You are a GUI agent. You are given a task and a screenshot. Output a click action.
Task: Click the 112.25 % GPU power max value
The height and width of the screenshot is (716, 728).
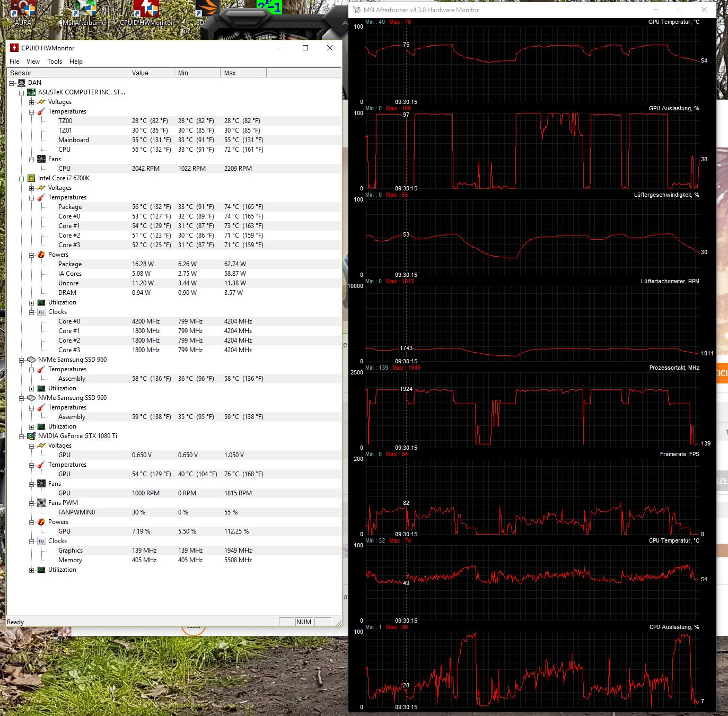[x=236, y=531]
